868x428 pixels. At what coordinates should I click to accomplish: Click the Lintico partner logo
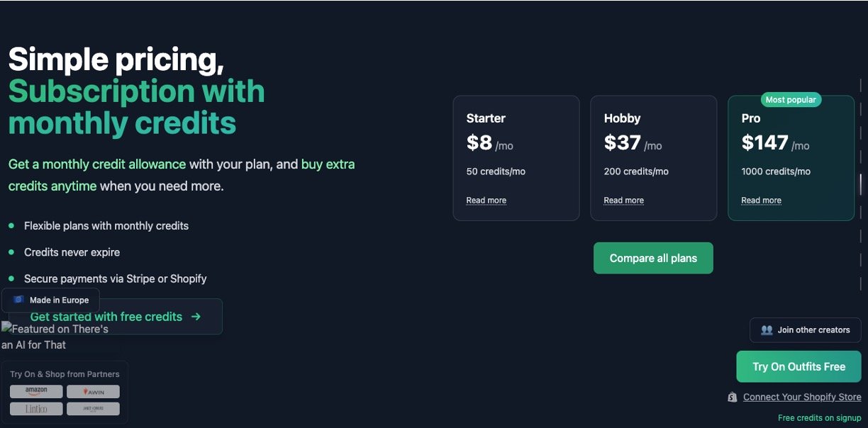[x=36, y=409]
